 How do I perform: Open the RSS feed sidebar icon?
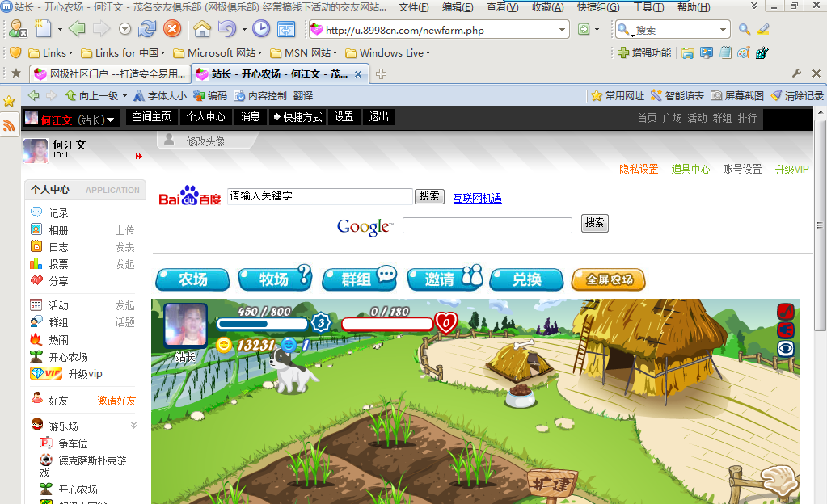(x=9, y=125)
